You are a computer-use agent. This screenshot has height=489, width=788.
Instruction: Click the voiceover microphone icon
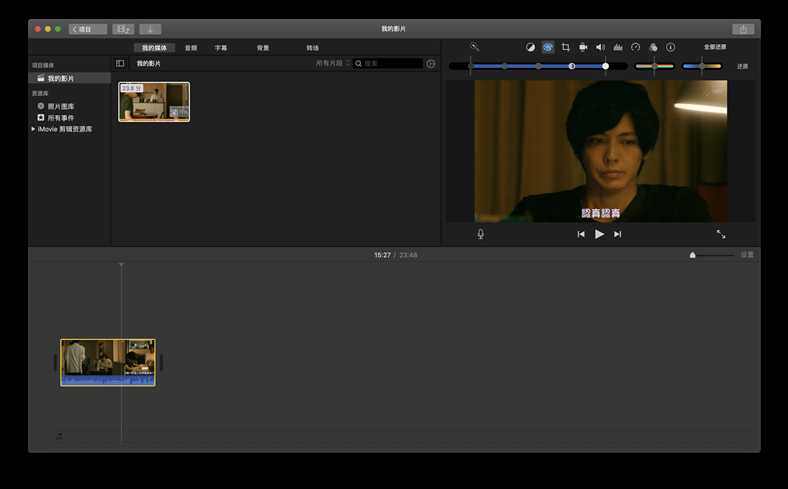480,234
